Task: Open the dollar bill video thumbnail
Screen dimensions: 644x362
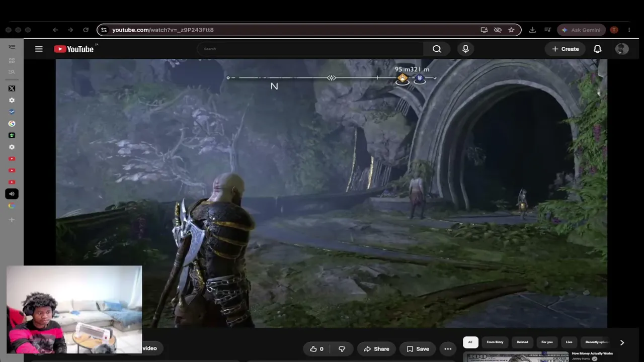Action: pos(516,357)
